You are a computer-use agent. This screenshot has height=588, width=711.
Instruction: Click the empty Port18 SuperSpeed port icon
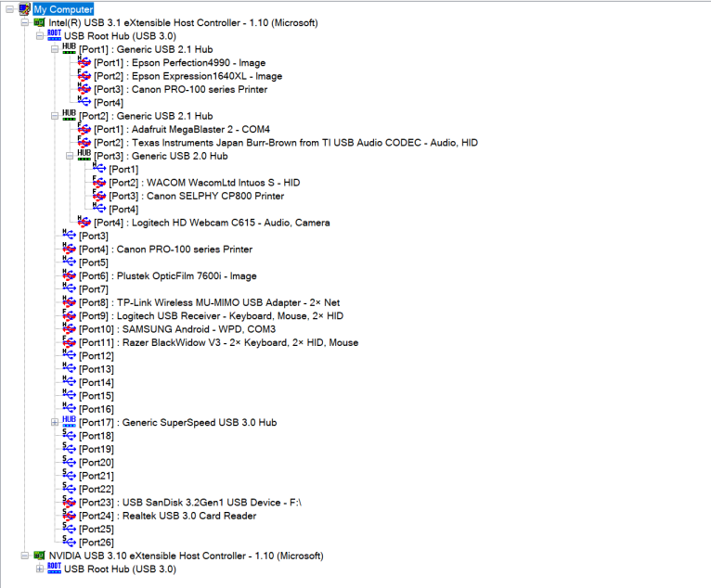pyautogui.click(x=69, y=435)
